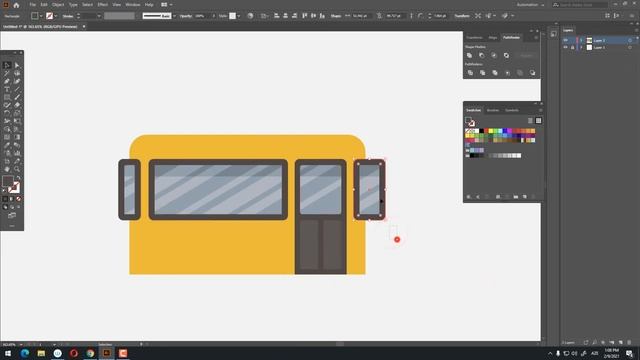
Task: Switch Swatches panel to thumbnail view
Action: click(538, 120)
